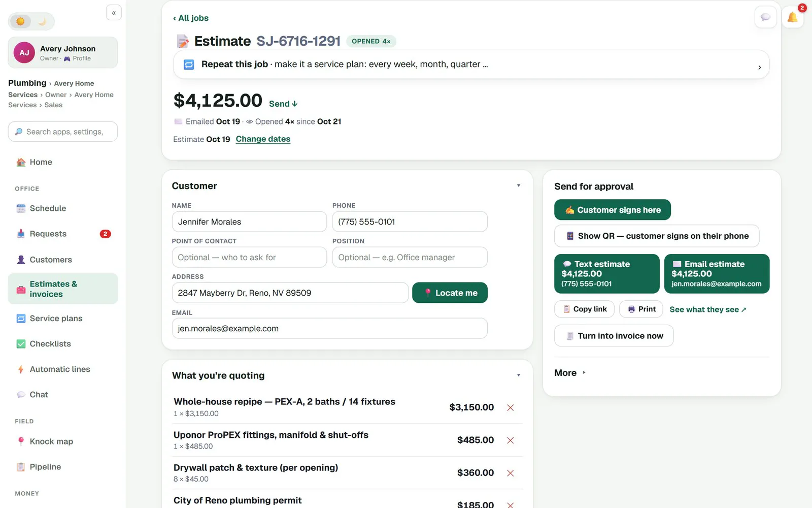812x508 pixels.
Task: Delete the Uponor ProPEX fittings line
Action: pos(511,440)
